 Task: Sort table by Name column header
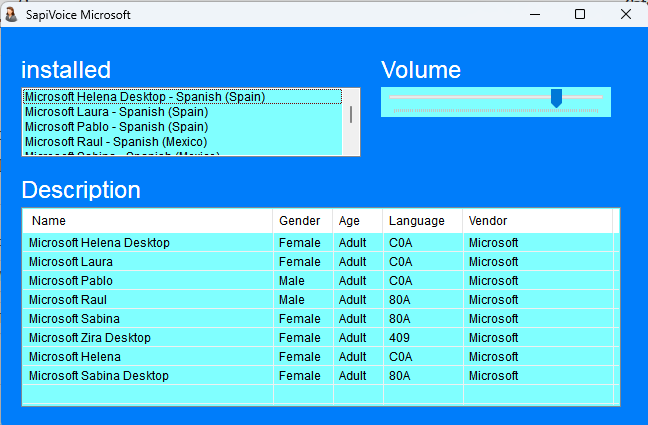pos(148,221)
